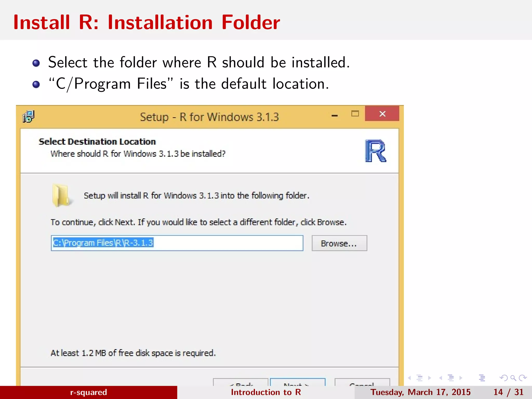532x399 pixels.
Task: Go to previous subsection with first left arrow
Action: click(x=409, y=378)
